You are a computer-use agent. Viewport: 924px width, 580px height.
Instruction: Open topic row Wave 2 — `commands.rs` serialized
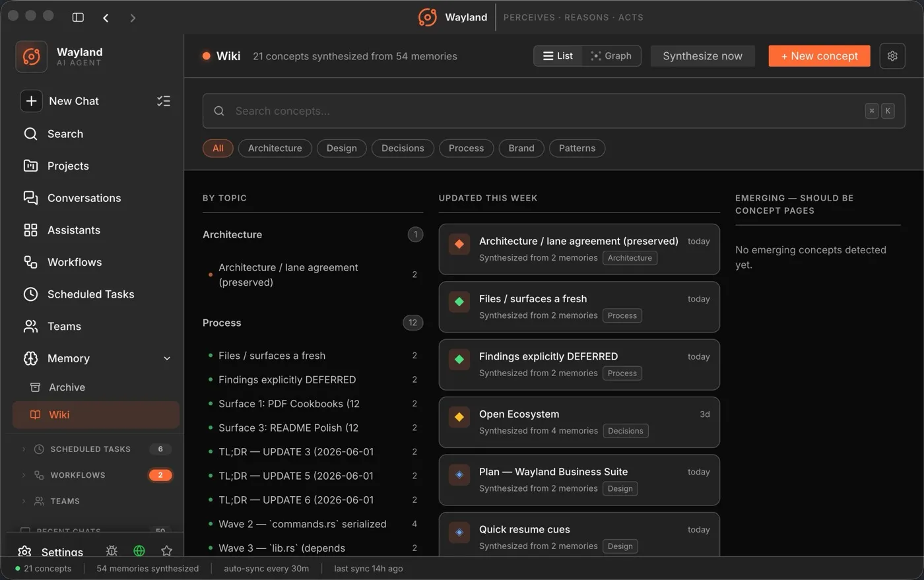pyautogui.click(x=313, y=524)
